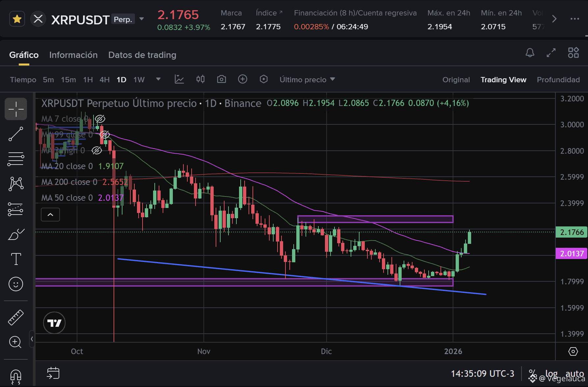Screen dimensions: 588x387
Task: Select the 1W timeframe
Action: (x=139, y=80)
